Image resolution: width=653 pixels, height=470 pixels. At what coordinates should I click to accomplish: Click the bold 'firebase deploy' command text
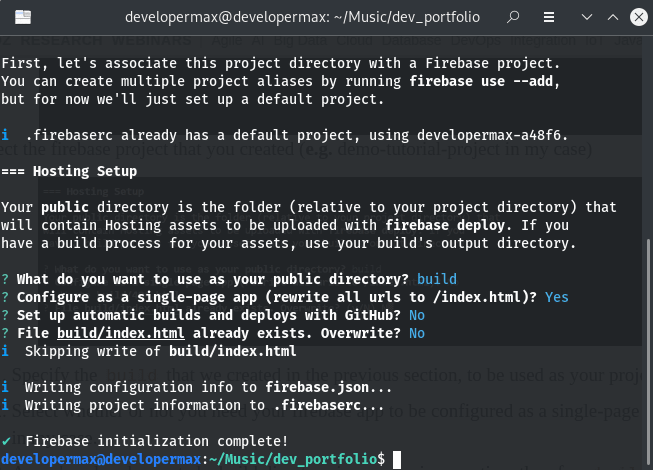445,225
